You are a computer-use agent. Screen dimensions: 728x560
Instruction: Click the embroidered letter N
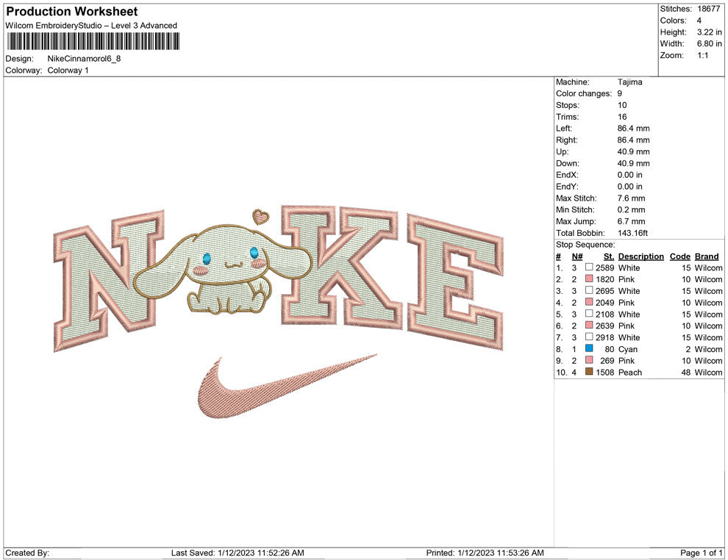[x=109, y=281]
